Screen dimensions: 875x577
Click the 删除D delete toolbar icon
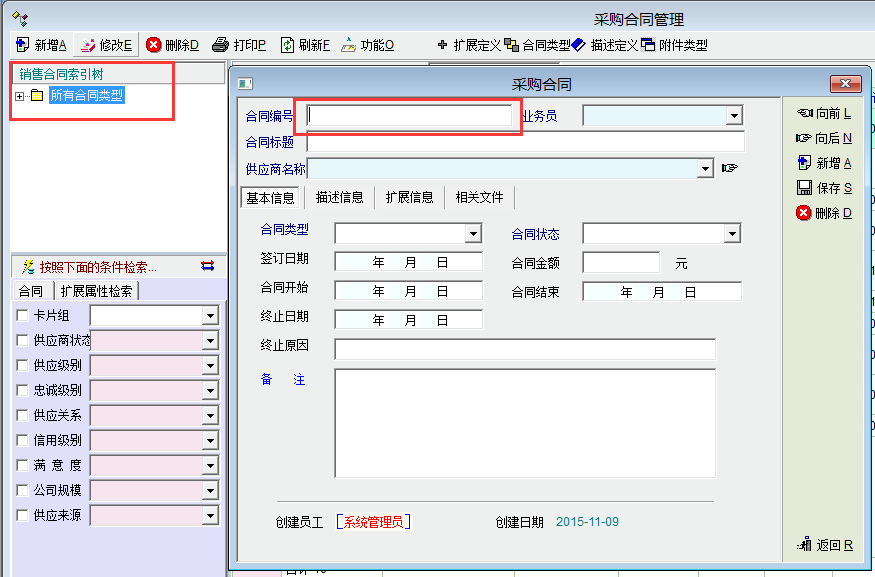tap(153, 45)
